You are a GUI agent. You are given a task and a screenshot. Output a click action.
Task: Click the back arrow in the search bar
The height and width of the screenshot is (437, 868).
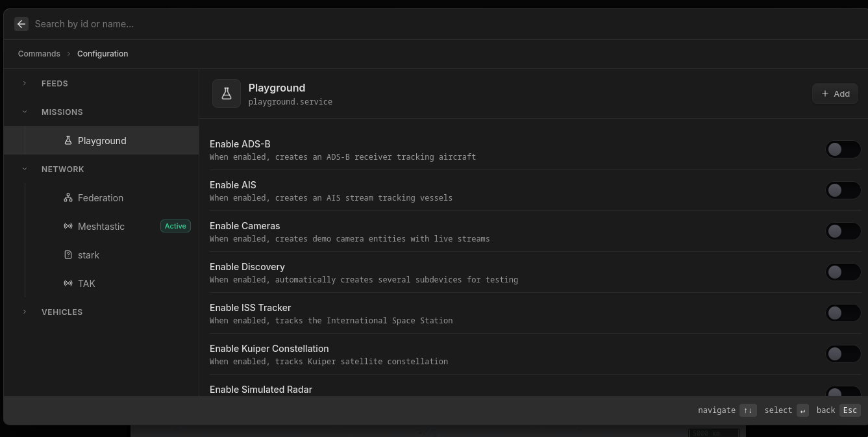tap(21, 24)
